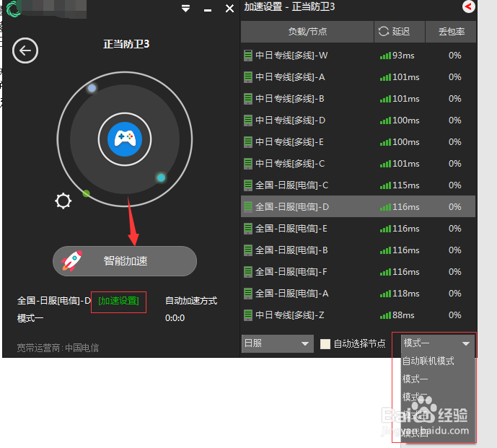Image resolution: width=497 pixels, height=448 pixels.
Task: Click the rocket icon on 智能加速
Action: 72,260
